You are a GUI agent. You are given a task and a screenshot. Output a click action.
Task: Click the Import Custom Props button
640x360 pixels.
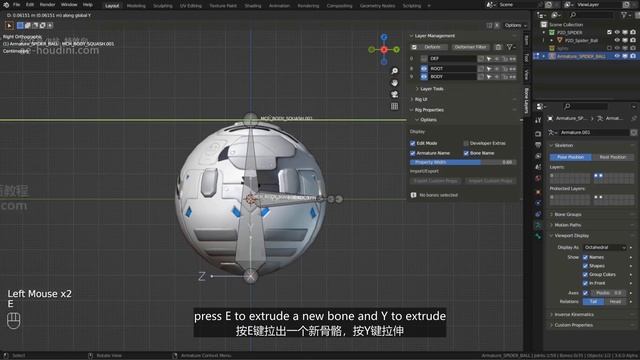click(x=490, y=181)
